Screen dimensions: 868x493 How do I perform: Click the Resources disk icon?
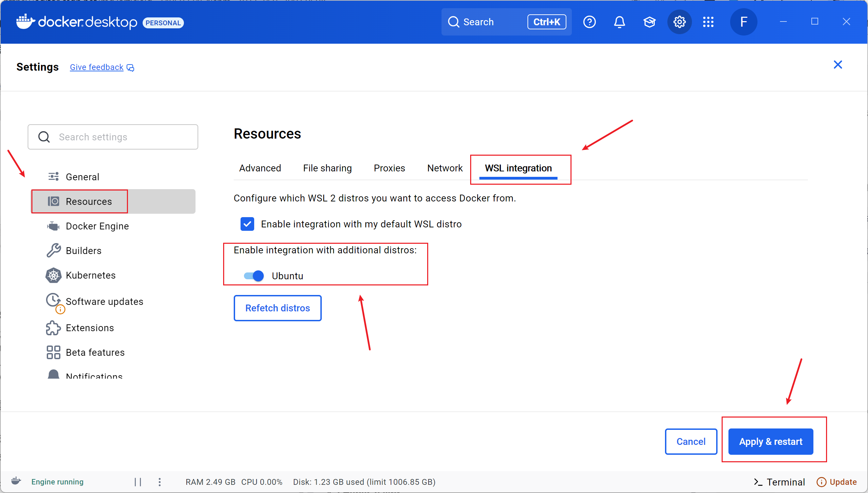(x=54, y=201)
